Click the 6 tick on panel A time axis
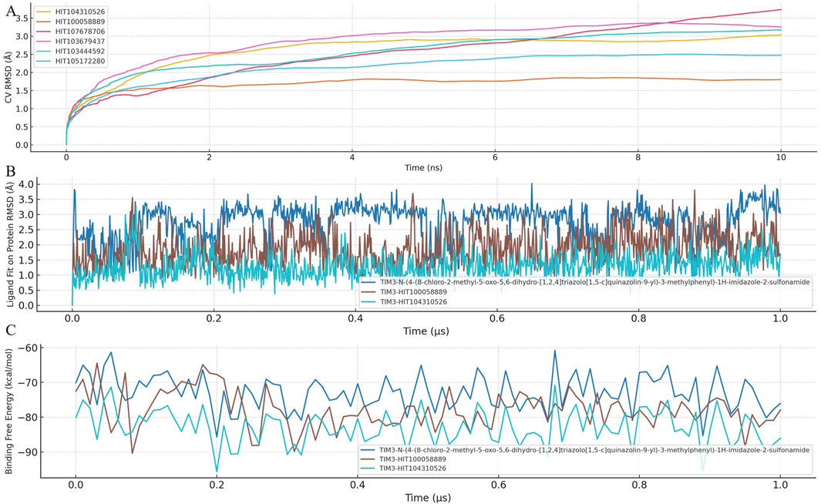Image resolution: width=821 pixels, height=504 pixels. pos(495,157)
